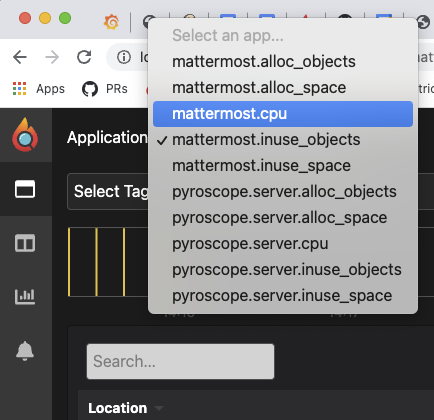The image size is (434, 420).
Task: Open the Apps bookmarks shortcut
Action: pos(39,89)
